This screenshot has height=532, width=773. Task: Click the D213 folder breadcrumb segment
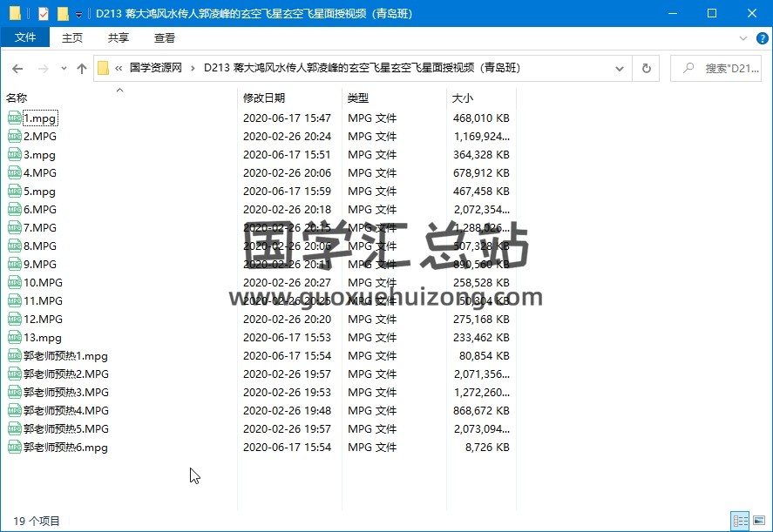click(x=363, y=68)
